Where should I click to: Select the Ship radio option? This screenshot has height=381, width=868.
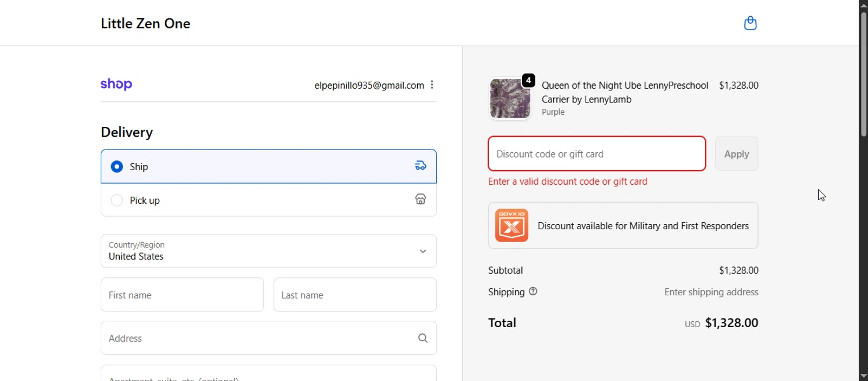117,167
